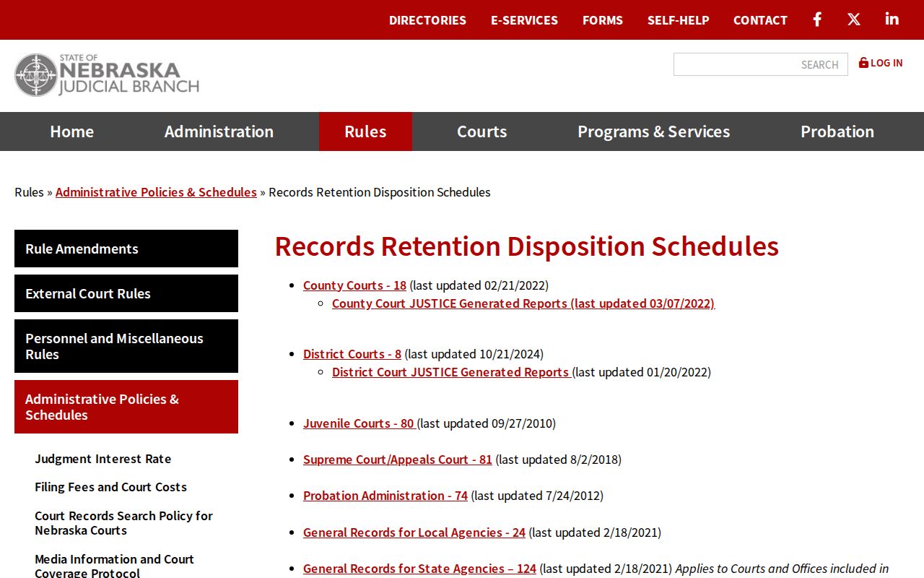Viewport: 924px width, 578px height.
Task: Go to the Home navigation tab
Action: pyautogui.click(x=71, y=131)
